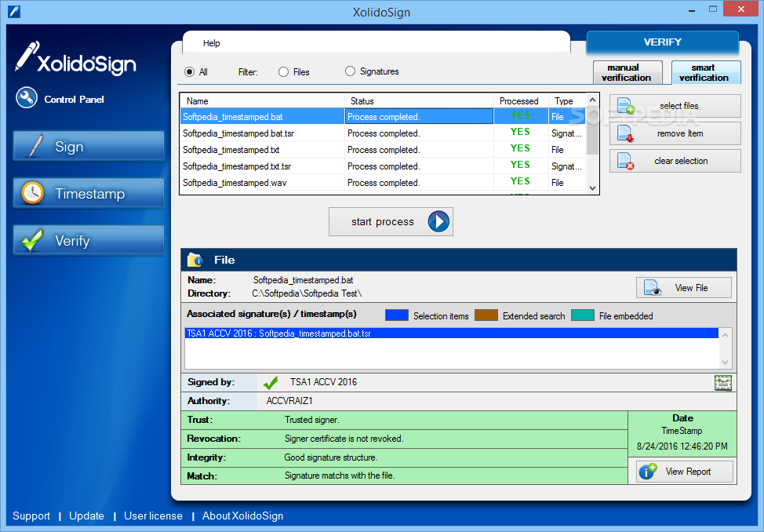Sort list by Status column header

pos(419,101)
